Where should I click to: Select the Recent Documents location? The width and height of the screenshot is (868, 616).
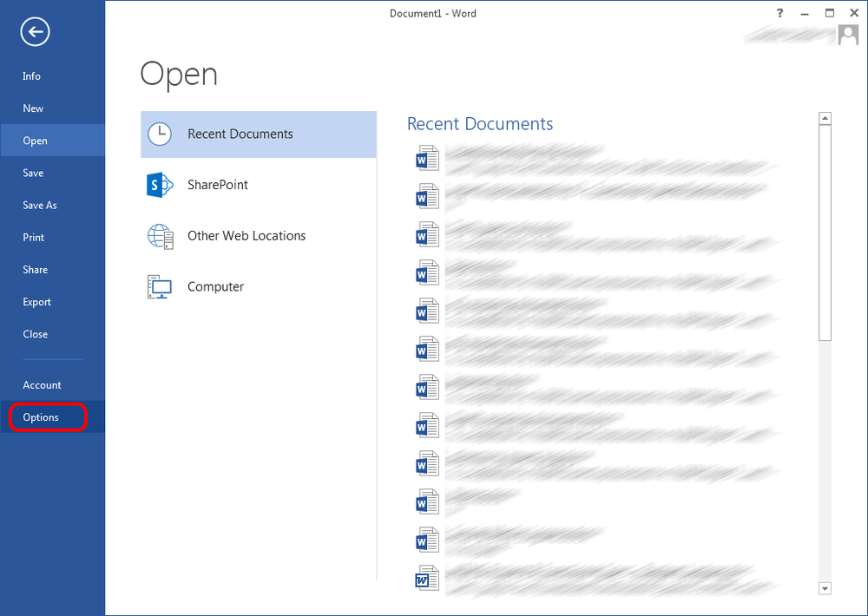point(259,134)
